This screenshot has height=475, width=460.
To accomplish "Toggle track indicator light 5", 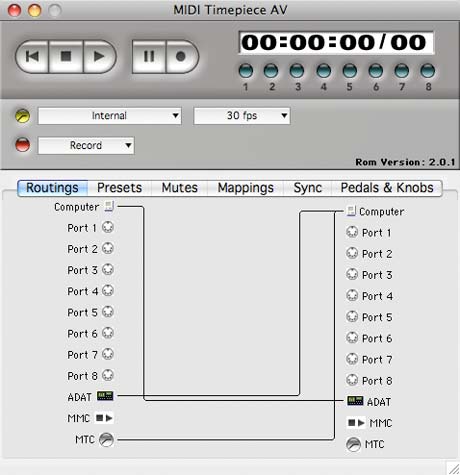I will (350, 71).
